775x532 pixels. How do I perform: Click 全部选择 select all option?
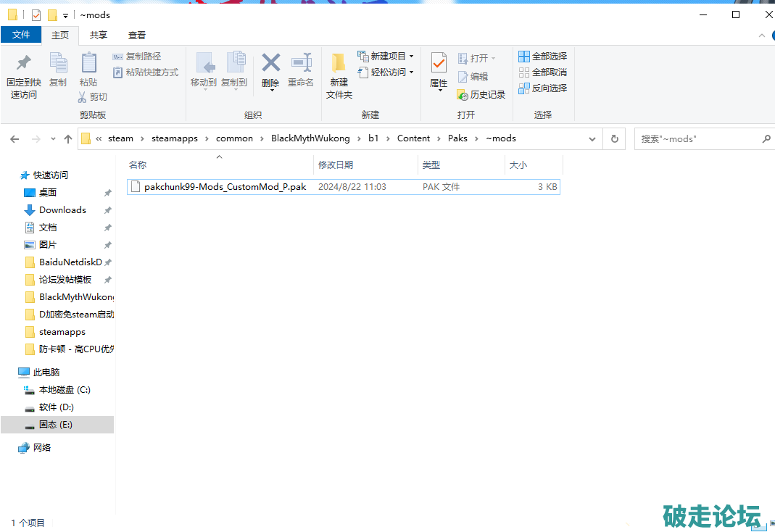542,57
